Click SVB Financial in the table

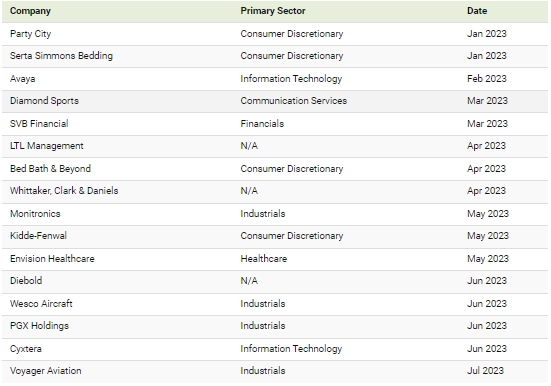point(39,124)
